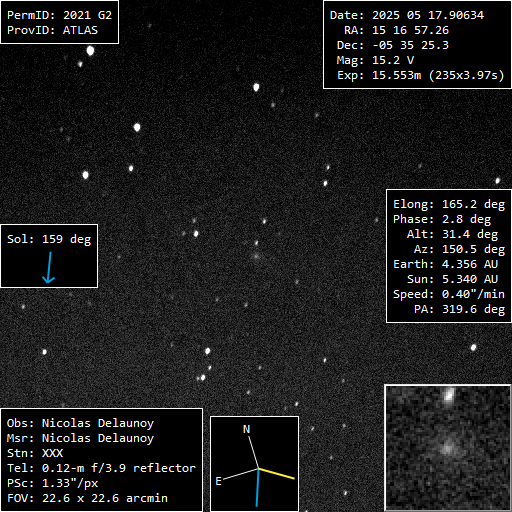This screenshot has width=512, height=512.
Task: Click the PermID 2021 G2 label
Action: [59, 15]
